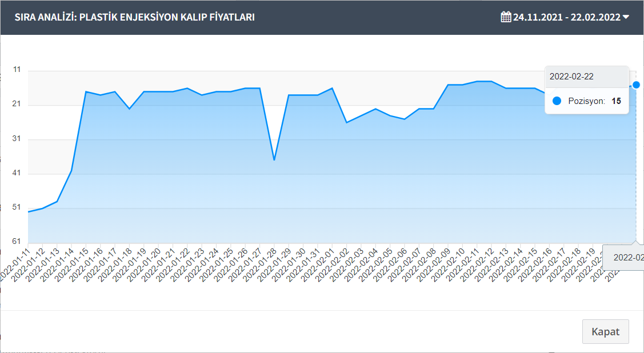The height and width of the screenshot is (353, 644).
Task: Click the x-axis date label 2022-01-20
Action: coord(144,264)
